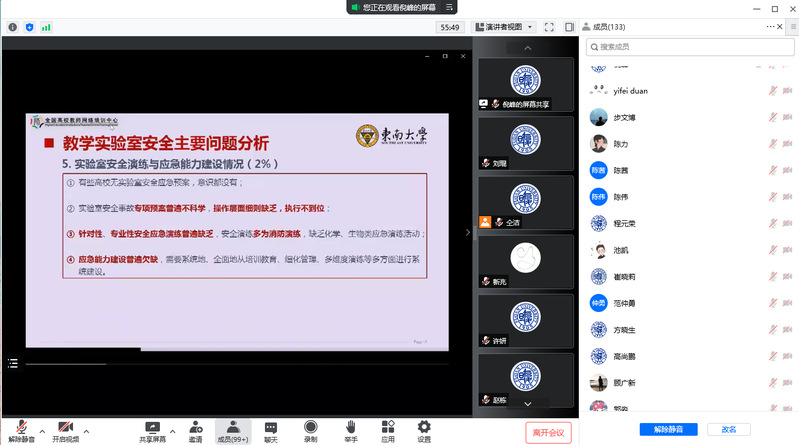Click the red 离开会议 leave button
Screen dimensions: 799x445
(548, 432)
